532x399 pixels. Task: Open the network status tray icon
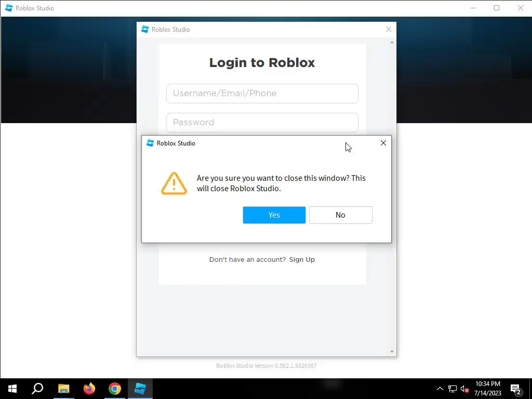click(453, 389)
